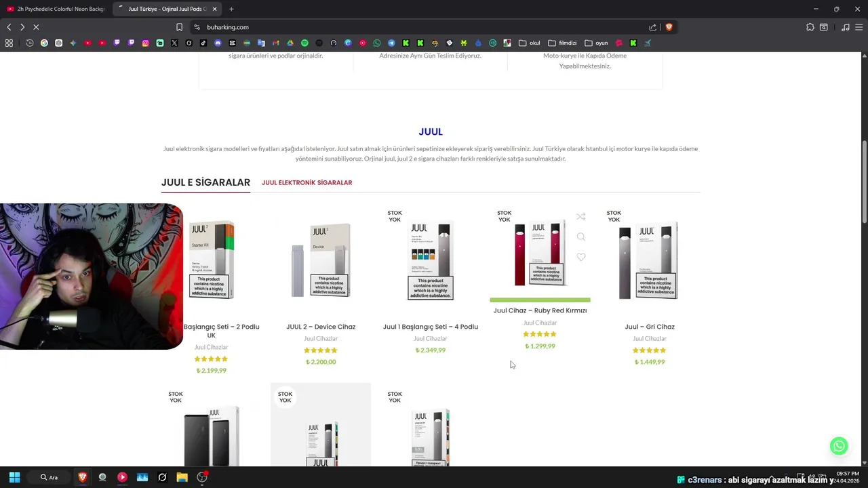Open Brave Shields lion icon
This screenshot has width=868, height=488.
click(669, 27)
